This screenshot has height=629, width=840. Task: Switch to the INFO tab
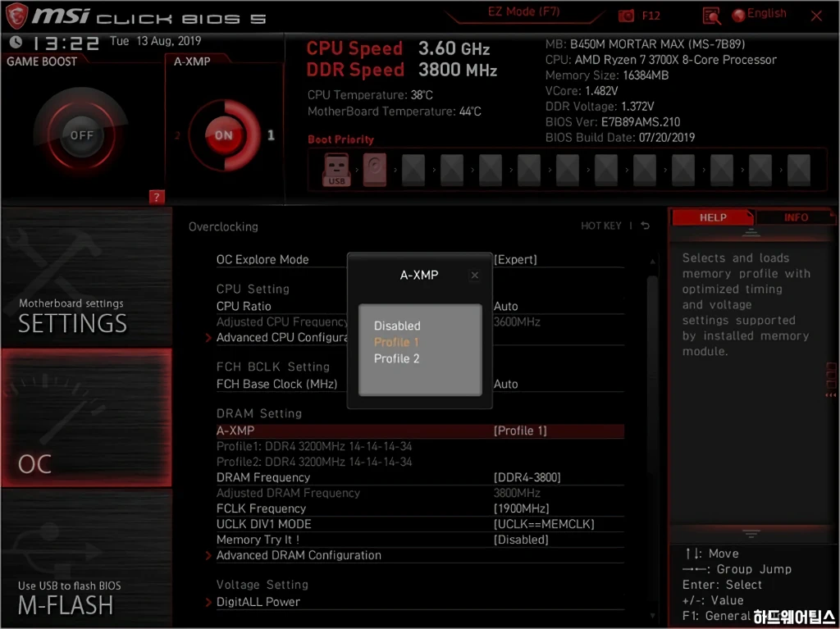pyautogui.click(x=796, y=217)
